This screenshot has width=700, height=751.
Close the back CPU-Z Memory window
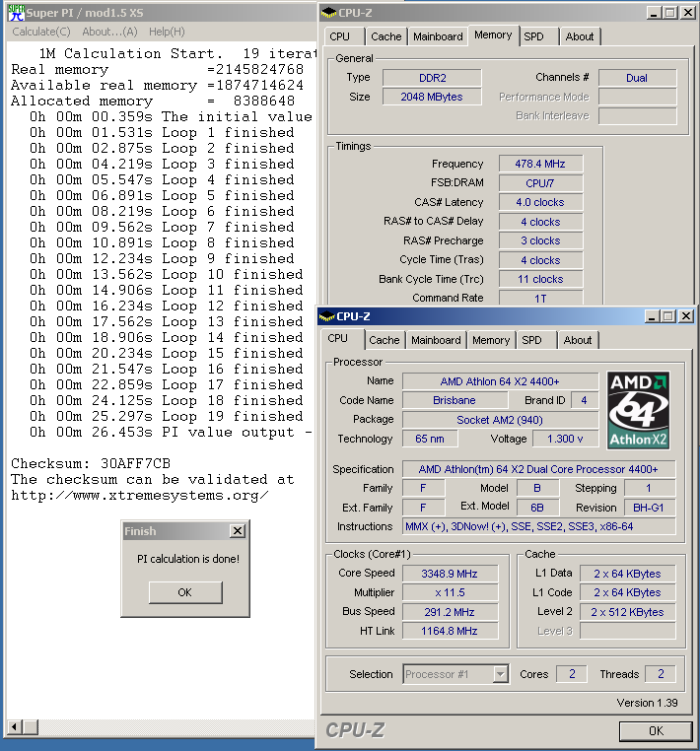pos(688,13)
